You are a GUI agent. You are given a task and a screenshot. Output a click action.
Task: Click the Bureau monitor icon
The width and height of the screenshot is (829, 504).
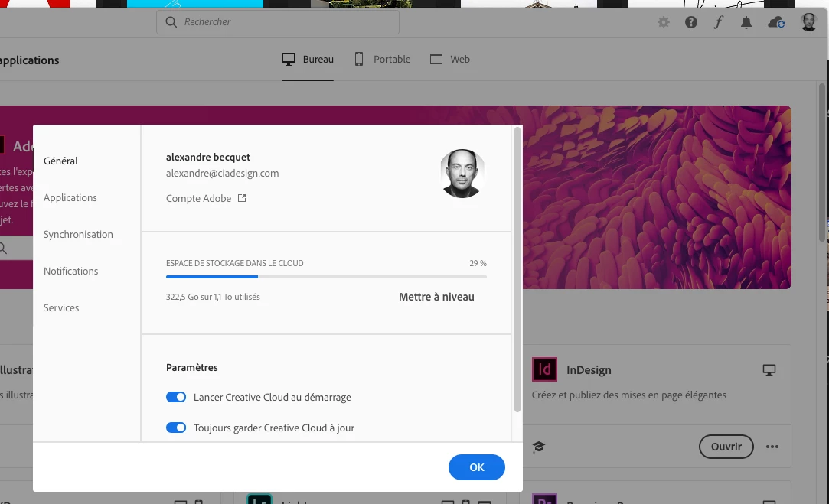(x=288, y=59)
